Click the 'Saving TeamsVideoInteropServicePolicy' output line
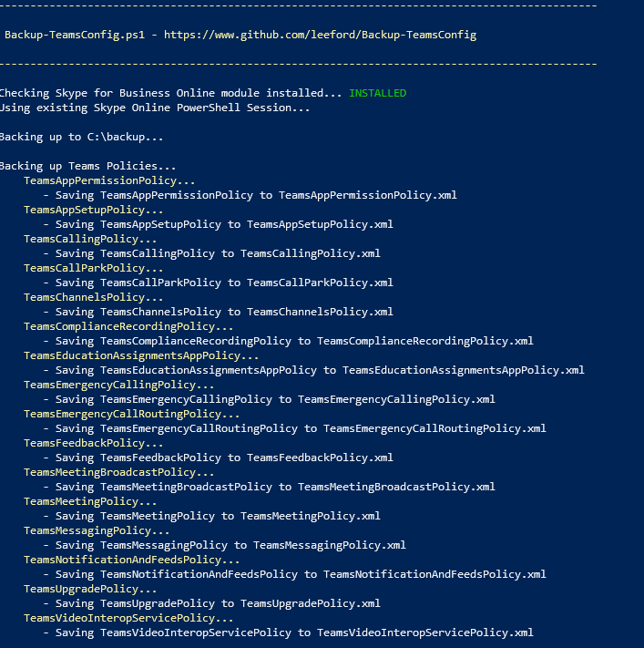 pos(289,633)
